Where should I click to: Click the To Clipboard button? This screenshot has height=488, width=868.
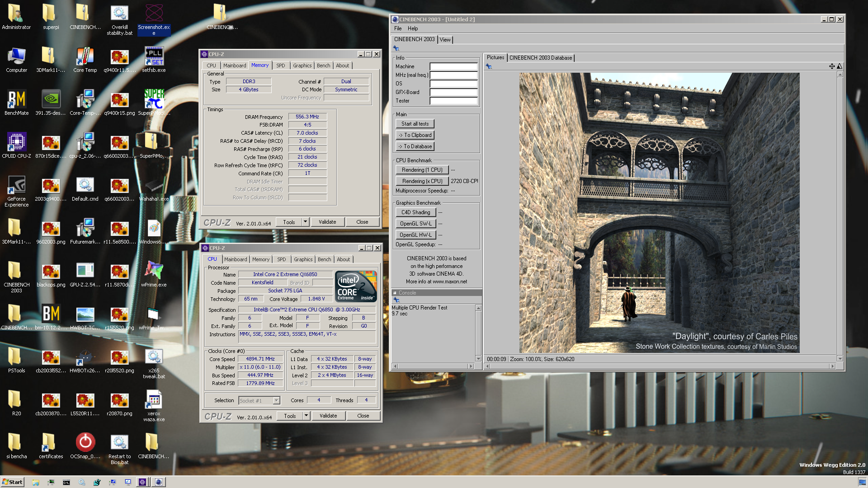pyautogui.click(x=415, y=135)
